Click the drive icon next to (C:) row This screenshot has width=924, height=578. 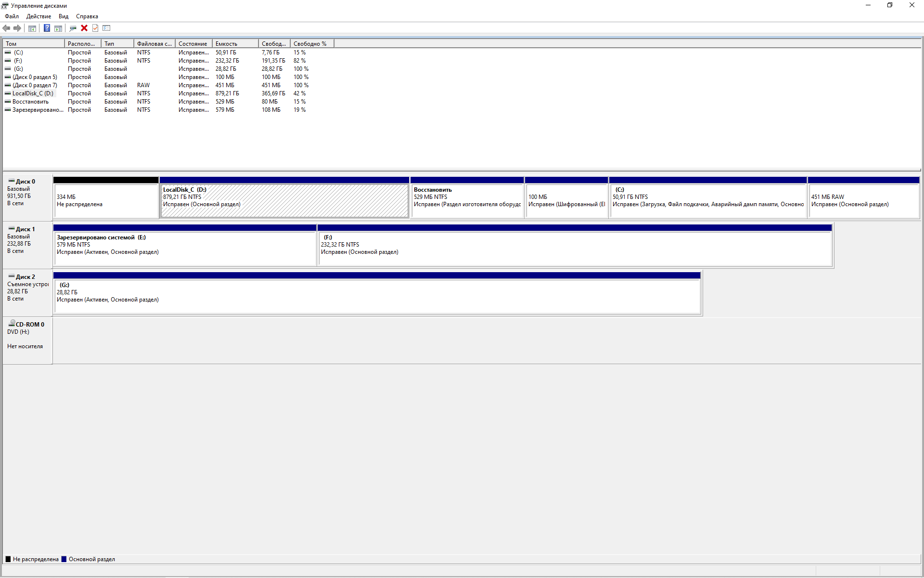pos(8,53)
